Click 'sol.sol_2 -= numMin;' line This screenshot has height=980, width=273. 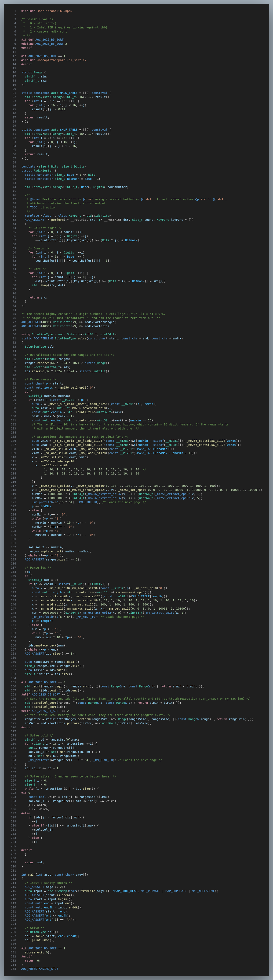point(45,547)
